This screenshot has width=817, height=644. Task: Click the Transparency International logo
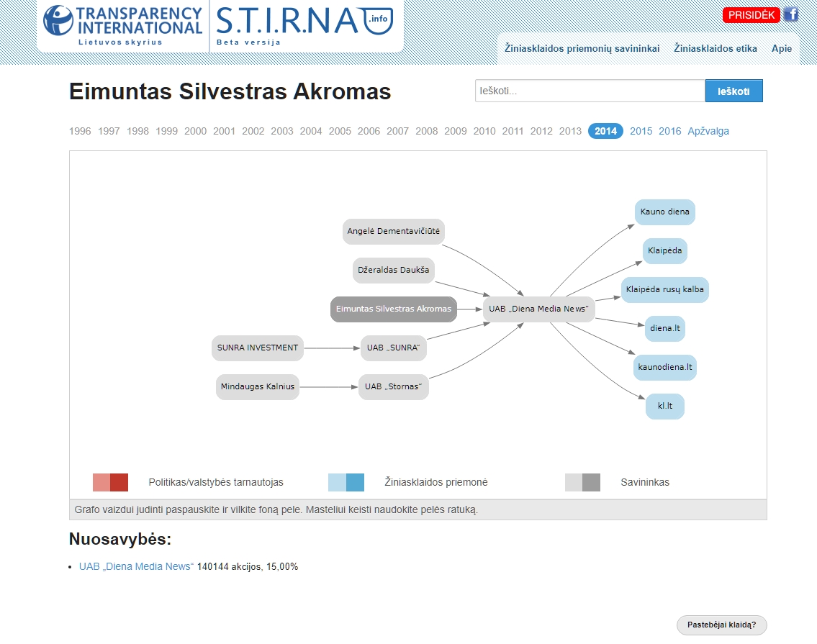pyautogui.click(x=123, y=25)
